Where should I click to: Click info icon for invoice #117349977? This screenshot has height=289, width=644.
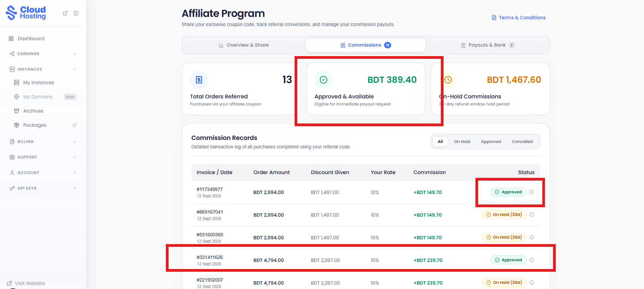click(x=532, y=192)
